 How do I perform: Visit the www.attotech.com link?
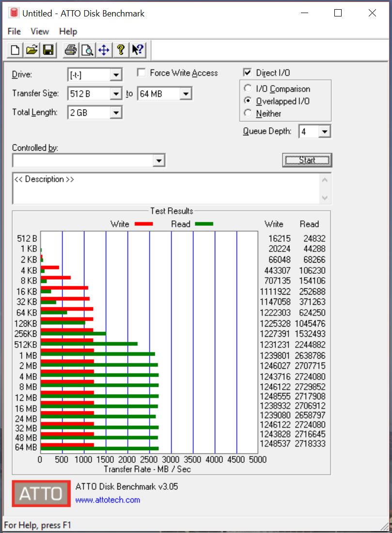coord(108,500)
